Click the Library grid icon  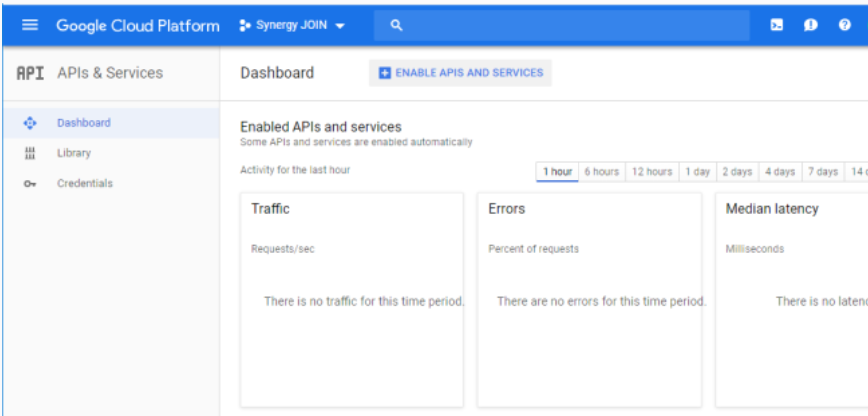coord(30,153)
